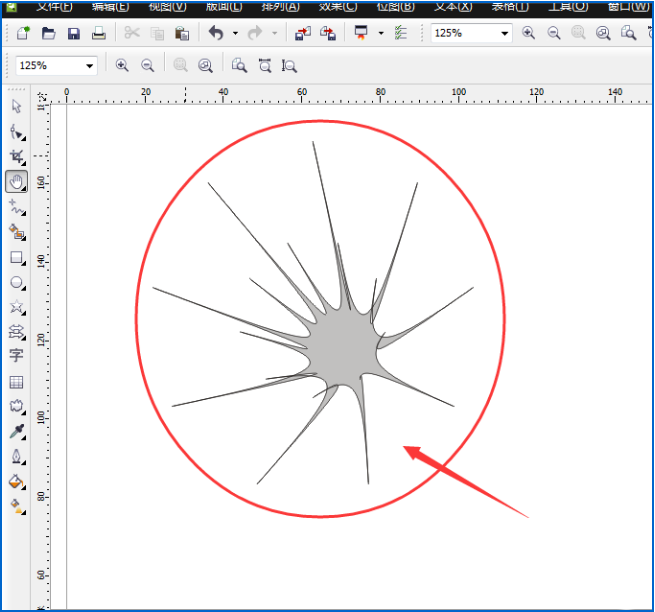Activate the Hand pan tool
This screenshot has width=655, height=612.
16,182
